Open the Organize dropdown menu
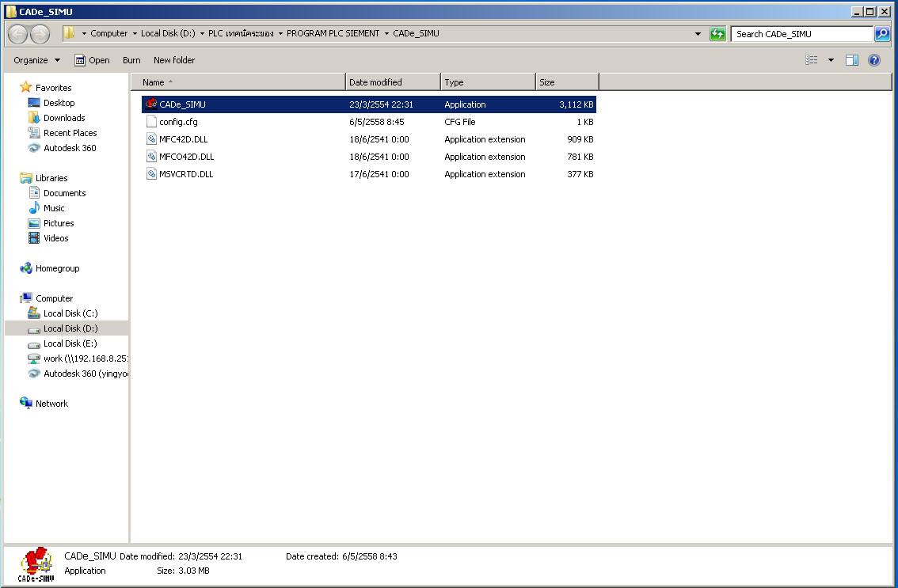The image size is (898, 588). pyautogui.click(x=36, y=60)
